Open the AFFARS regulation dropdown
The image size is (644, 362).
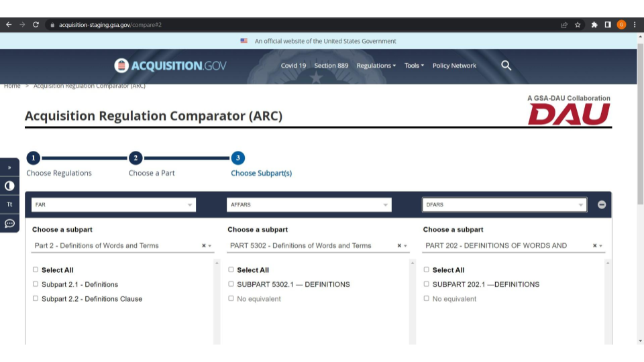309,204
